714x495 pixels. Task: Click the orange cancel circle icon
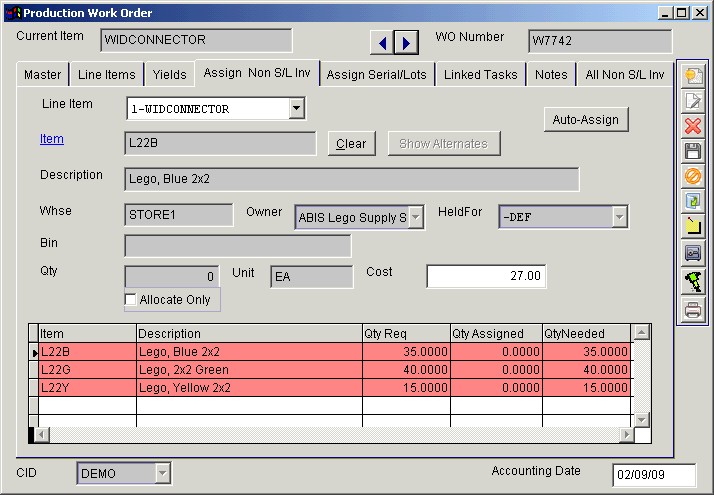(692, 176)
